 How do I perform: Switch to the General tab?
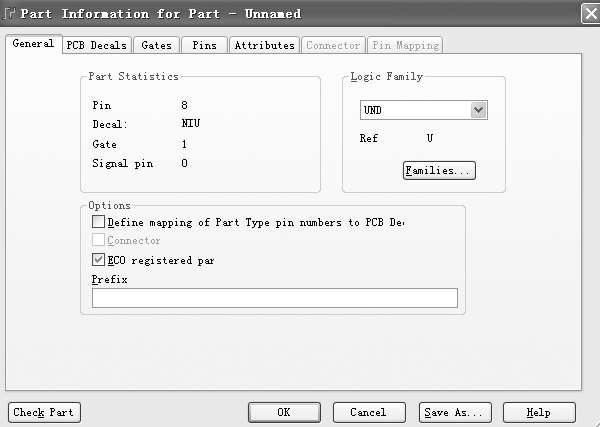[33, 44]
